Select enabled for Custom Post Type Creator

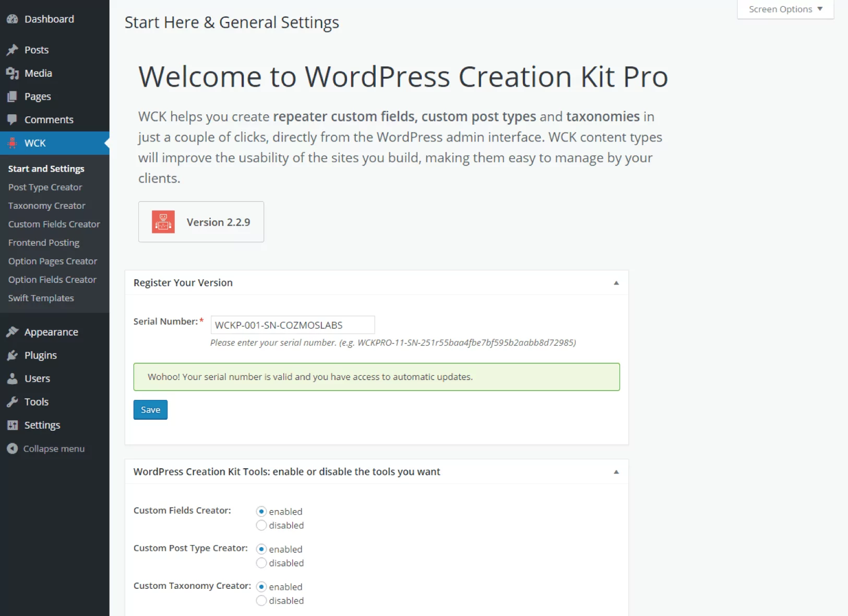coord(261,549)
